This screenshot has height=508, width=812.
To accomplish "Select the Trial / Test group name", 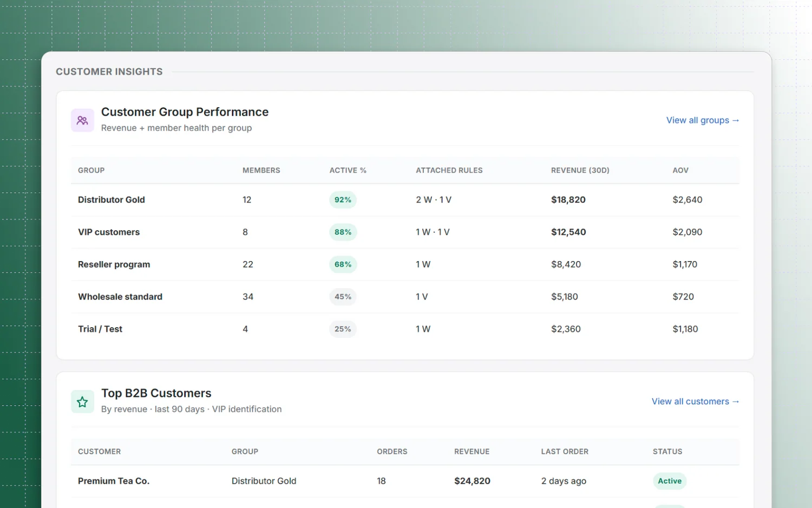I will point(100,329).
